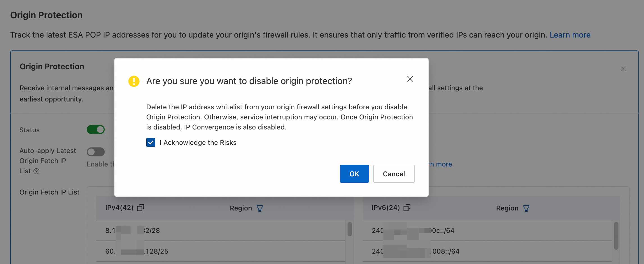This screenshot has width=644, height=264.
Task: Open the Learn more link in description
Action: pos(570,35)
